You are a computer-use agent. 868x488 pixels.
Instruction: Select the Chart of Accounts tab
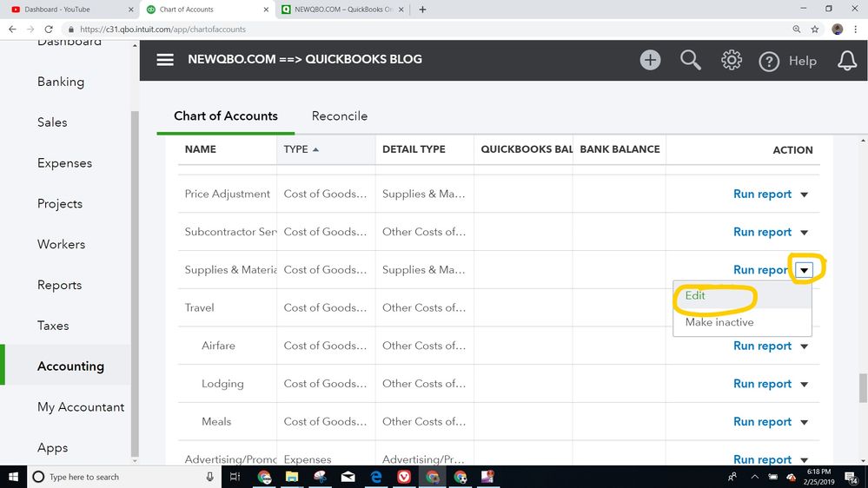click(226, 116)
